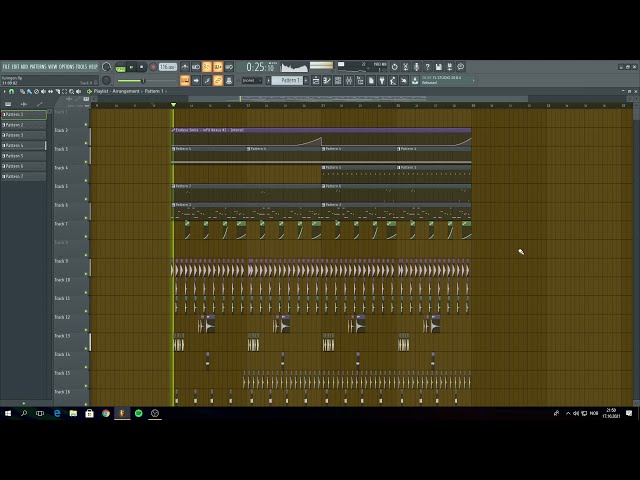Screen dimensions: 640x480
Task: Open the FILE menu
Action: (6, 67)
